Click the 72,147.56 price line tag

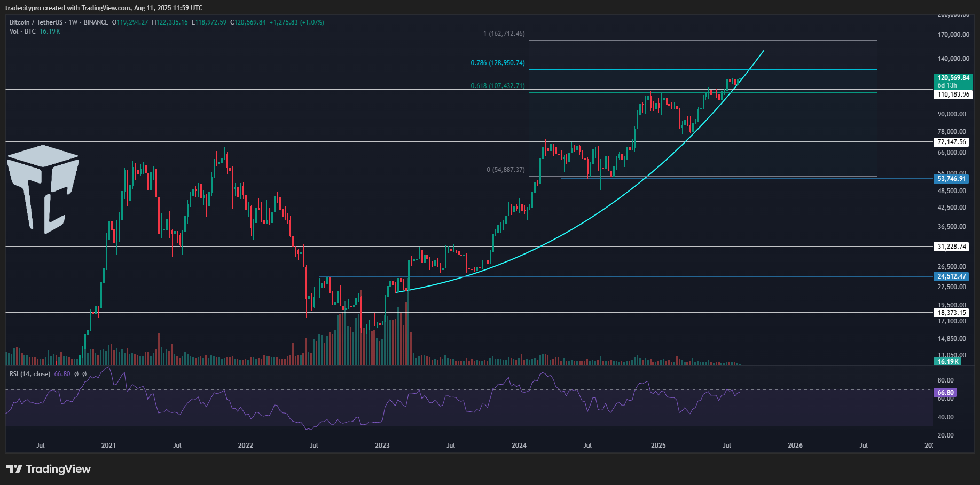(x=951, y=142)
